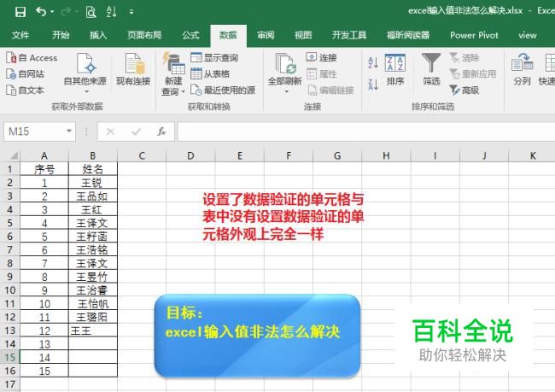The height and width of the screenshot is (392, 555).
Task: Switch to the 视图 ribbon tab
Action: click(x=303, y=35)
